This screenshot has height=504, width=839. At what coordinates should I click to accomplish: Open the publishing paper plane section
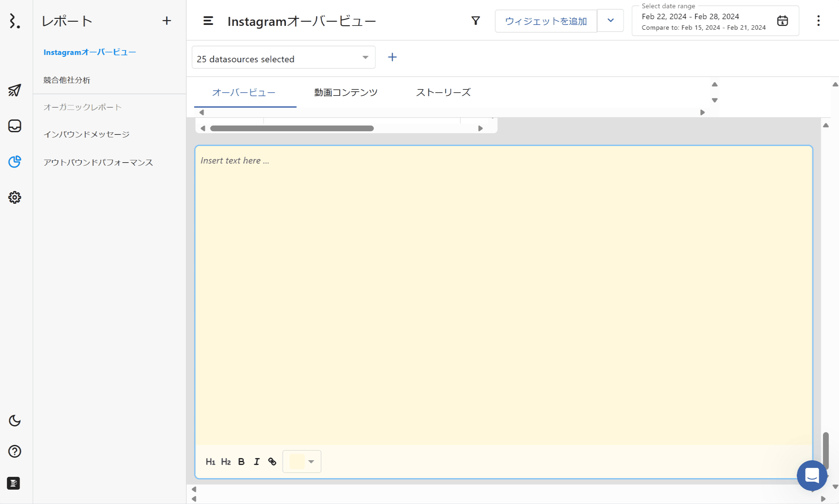coord(14,90)
